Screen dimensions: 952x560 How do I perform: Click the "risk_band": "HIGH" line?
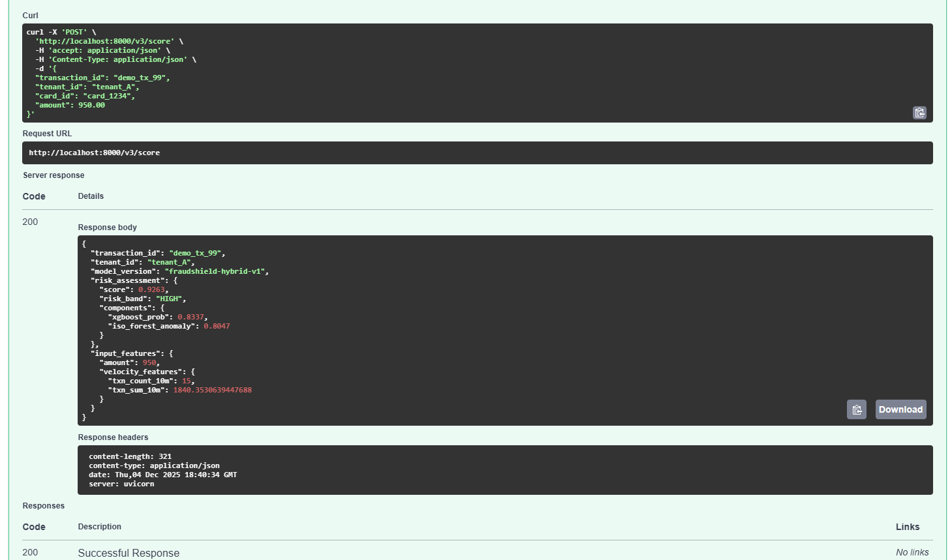(143, 299)
